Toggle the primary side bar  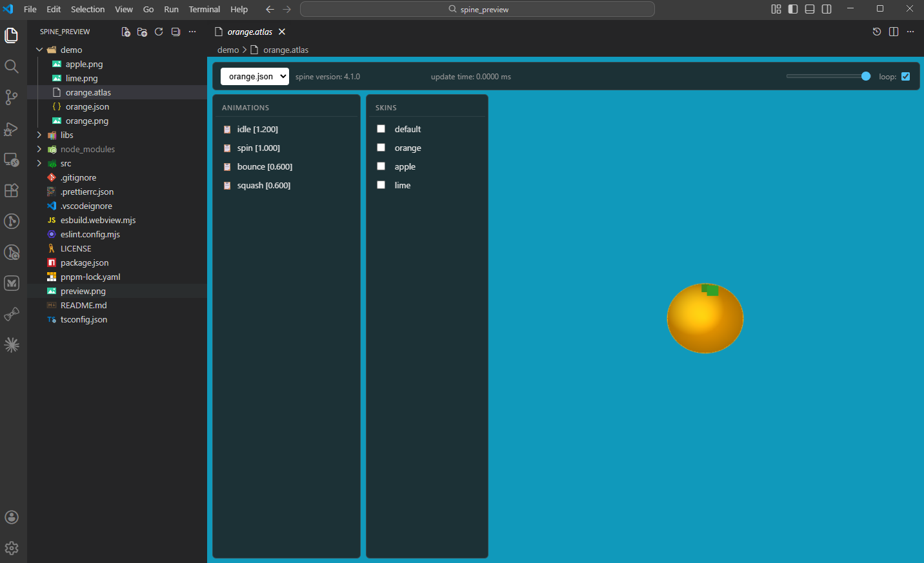pos(793,9)
